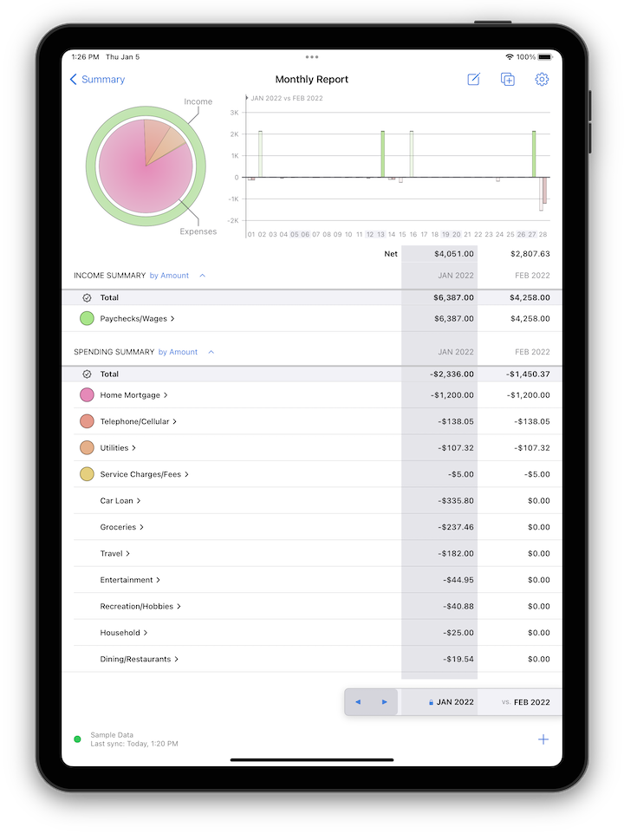Open Entertainment category details
The image size is (624, 840).
coord(130,580)
